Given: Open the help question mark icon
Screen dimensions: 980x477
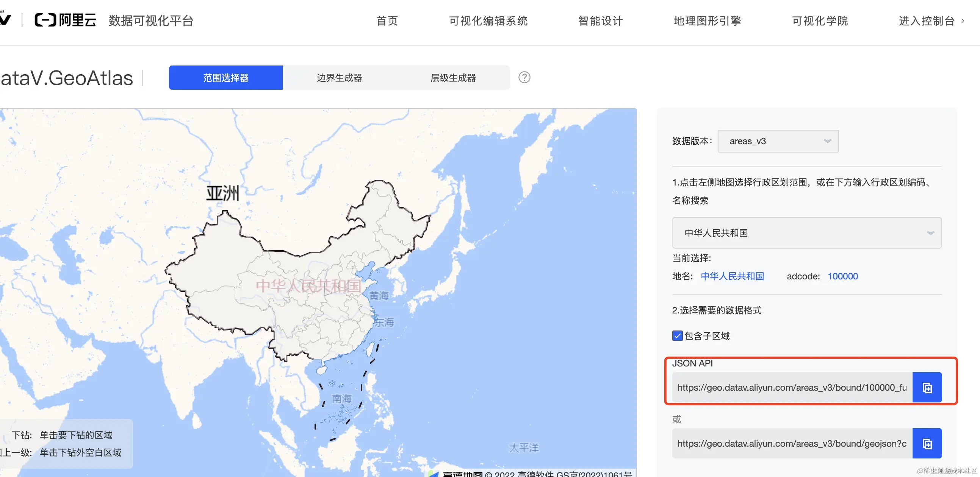Looking at the screenshot, I should click(524, 78).
